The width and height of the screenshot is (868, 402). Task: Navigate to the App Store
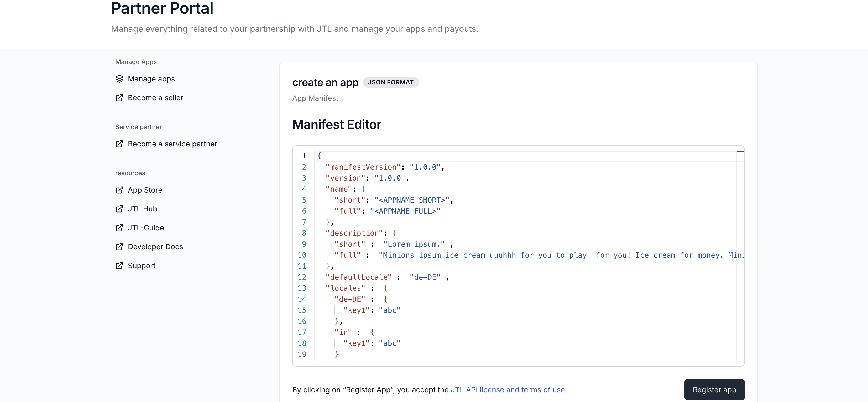[145, 190]
